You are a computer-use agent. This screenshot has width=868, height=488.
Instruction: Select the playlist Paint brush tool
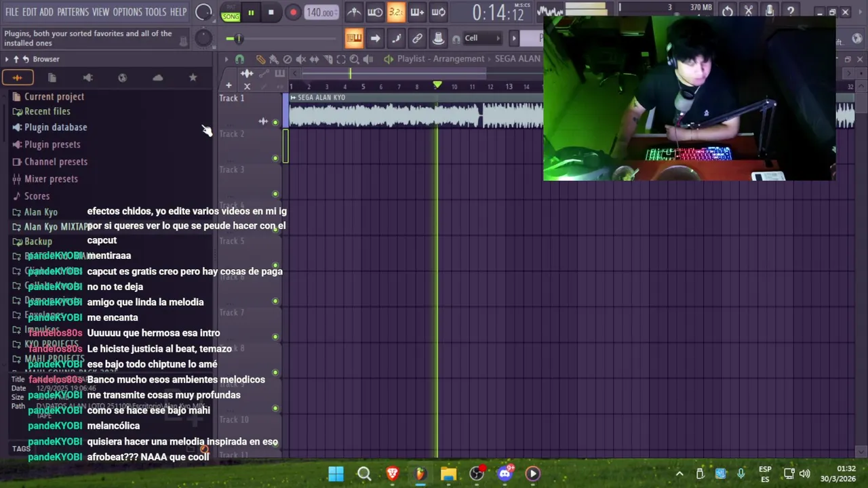pos(274,60)
